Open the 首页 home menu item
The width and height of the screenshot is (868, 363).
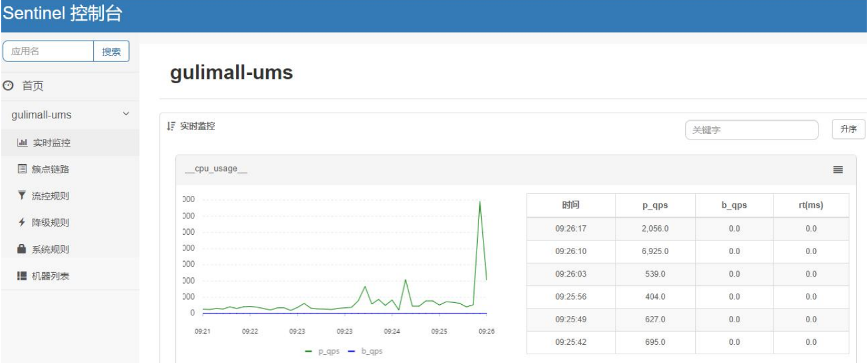tap(33, 86)
